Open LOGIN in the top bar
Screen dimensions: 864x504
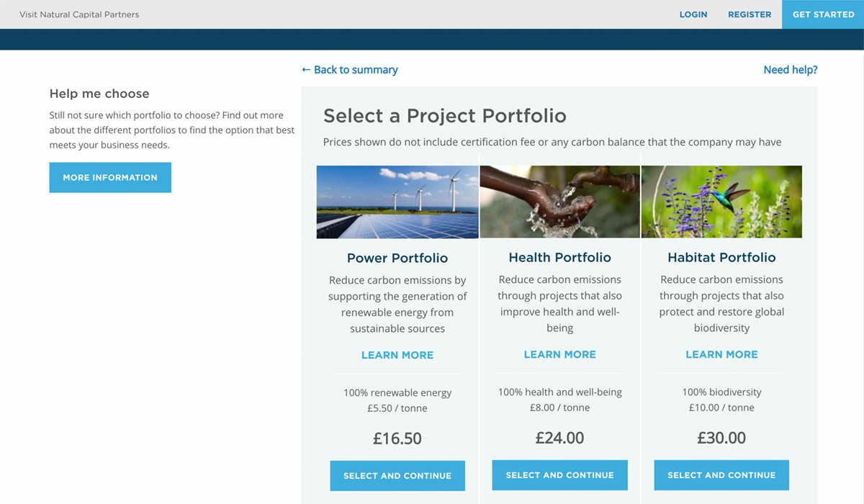693,14
